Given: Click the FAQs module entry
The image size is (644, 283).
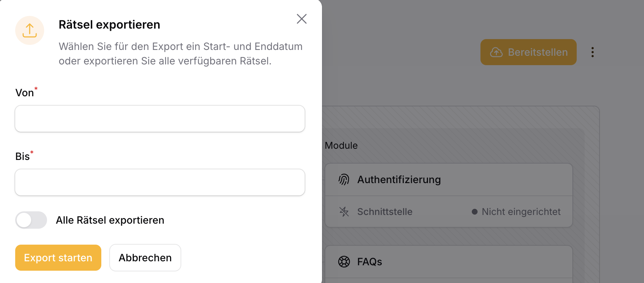Looking at the screenshot, I should tap(369, 261).
